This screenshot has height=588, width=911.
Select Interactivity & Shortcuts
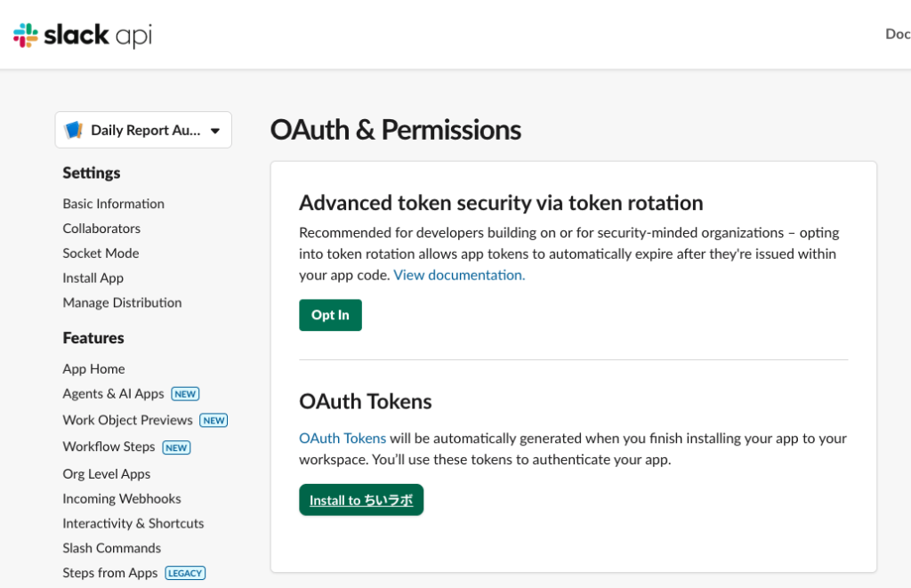pos(133,523)
